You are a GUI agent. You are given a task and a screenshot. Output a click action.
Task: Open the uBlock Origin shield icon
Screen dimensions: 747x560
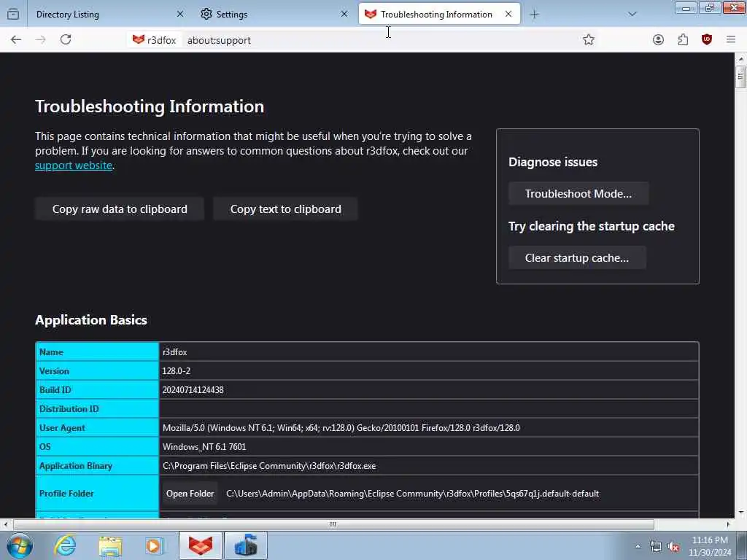click(x=706, y=40)
